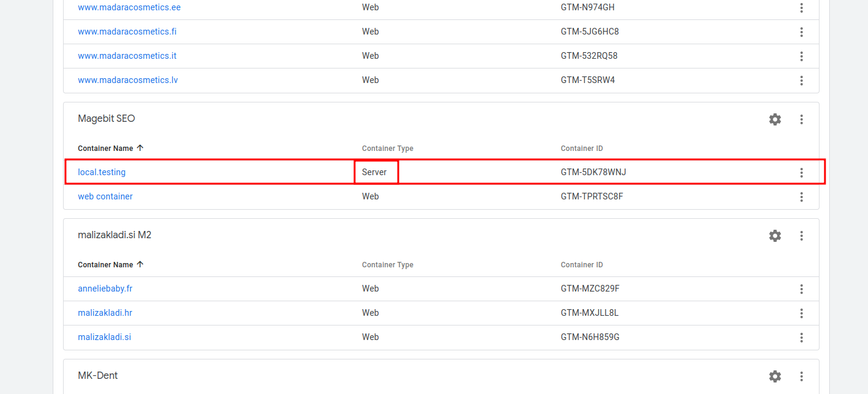The image size is (868, 394).
Task: Open the three-dot menu beside GTM-MZC829F
Action: pyautogui.click(x=801, y=289)
